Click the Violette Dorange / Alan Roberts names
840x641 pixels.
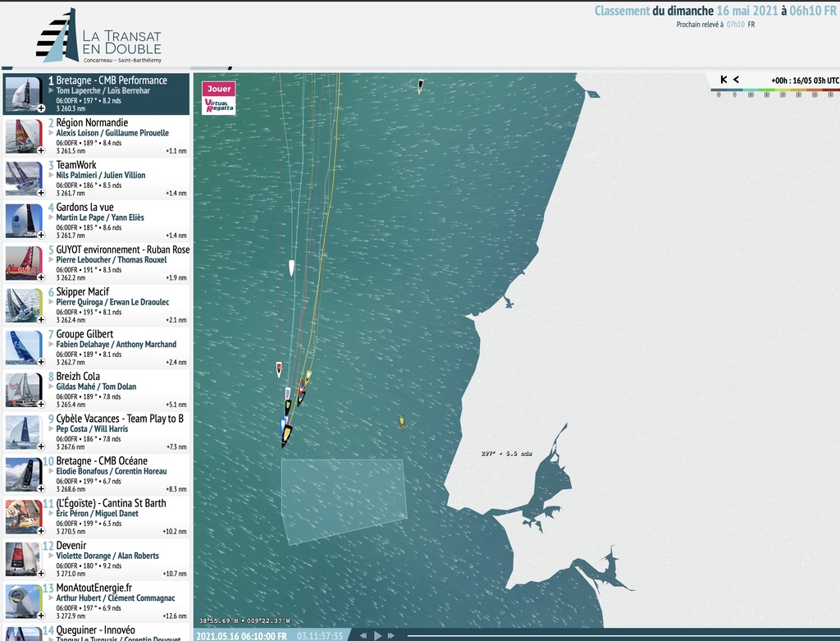coord(107,556)
